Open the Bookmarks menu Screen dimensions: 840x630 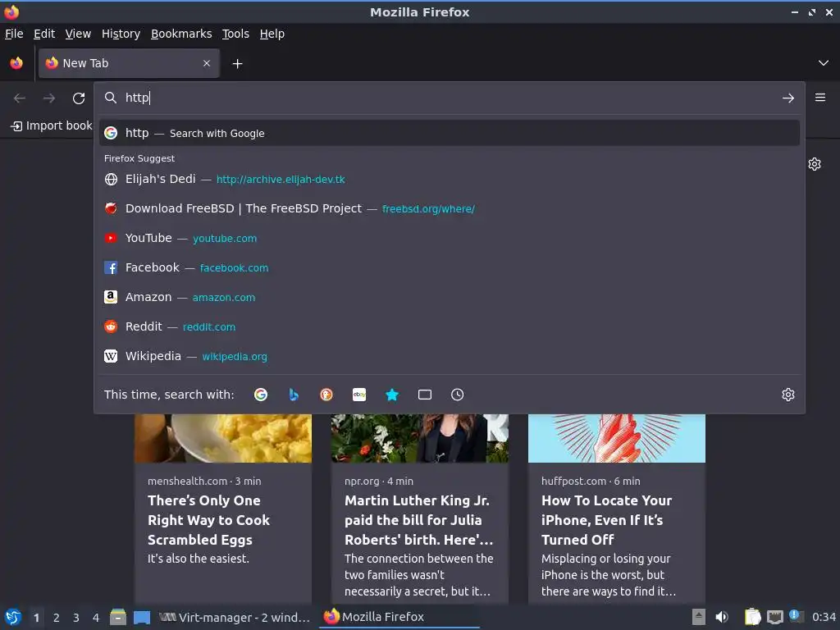181,34
